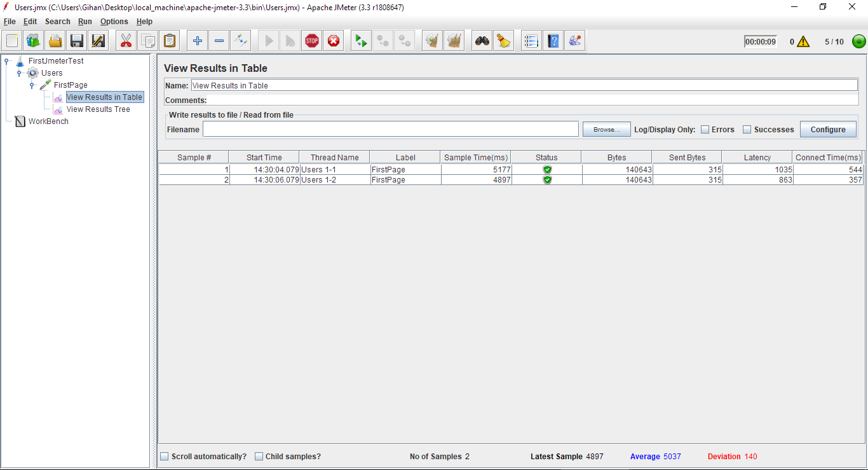Open the Options menu
This screenshot has height=470, width=868.
114,21
